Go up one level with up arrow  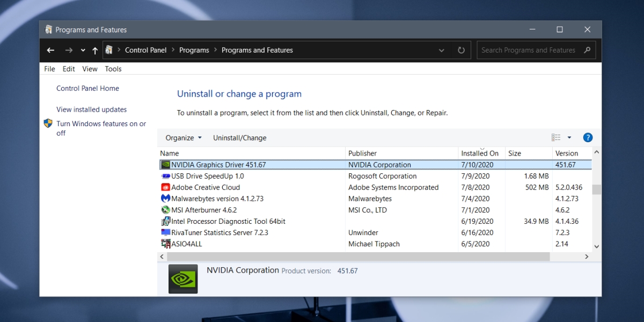point(95,50)
